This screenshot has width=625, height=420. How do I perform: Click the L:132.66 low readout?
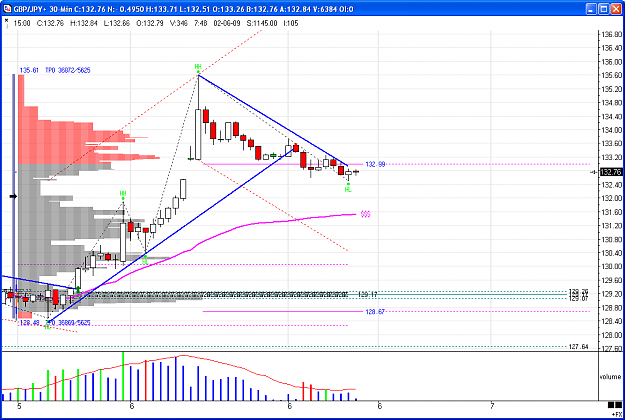click(x=117, y=23)
